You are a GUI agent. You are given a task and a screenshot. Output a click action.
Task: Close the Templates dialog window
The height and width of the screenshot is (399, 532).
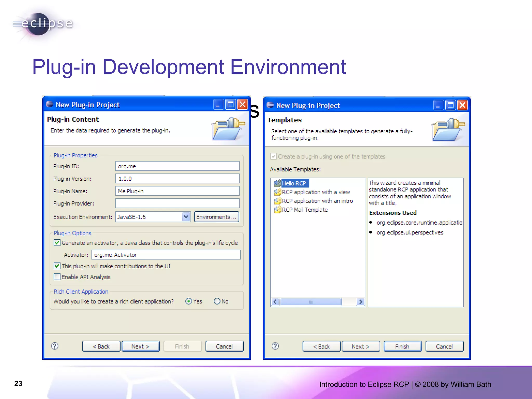click(x=463, y=105)
